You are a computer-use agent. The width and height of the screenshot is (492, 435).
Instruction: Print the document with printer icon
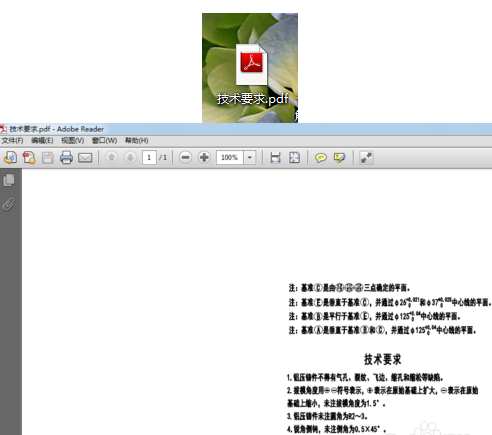point(66,158)
